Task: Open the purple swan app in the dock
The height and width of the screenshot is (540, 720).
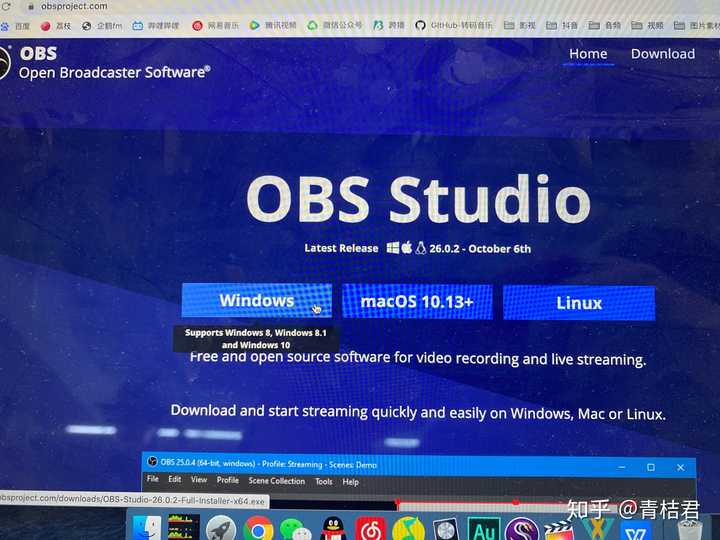Action: coord(522,529)
